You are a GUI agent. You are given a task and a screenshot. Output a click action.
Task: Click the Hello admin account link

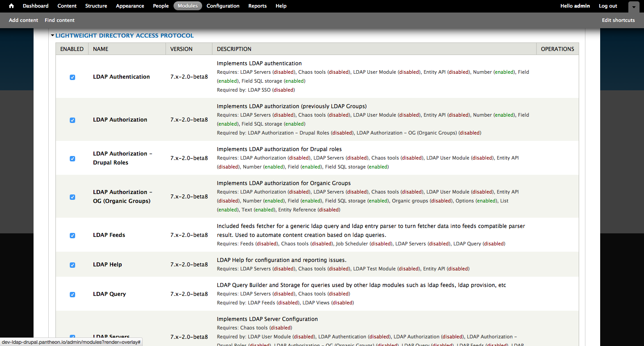click(575, 6)
